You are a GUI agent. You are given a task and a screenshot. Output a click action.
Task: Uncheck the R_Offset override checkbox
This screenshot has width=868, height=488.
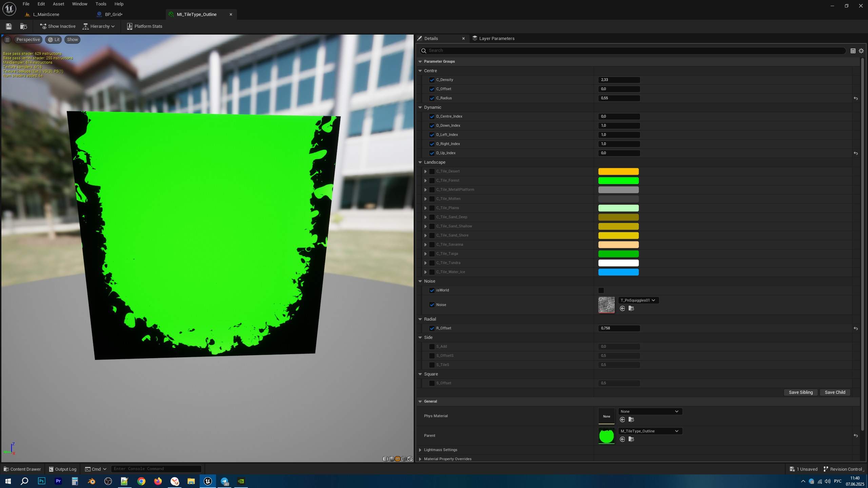point(432,328)
